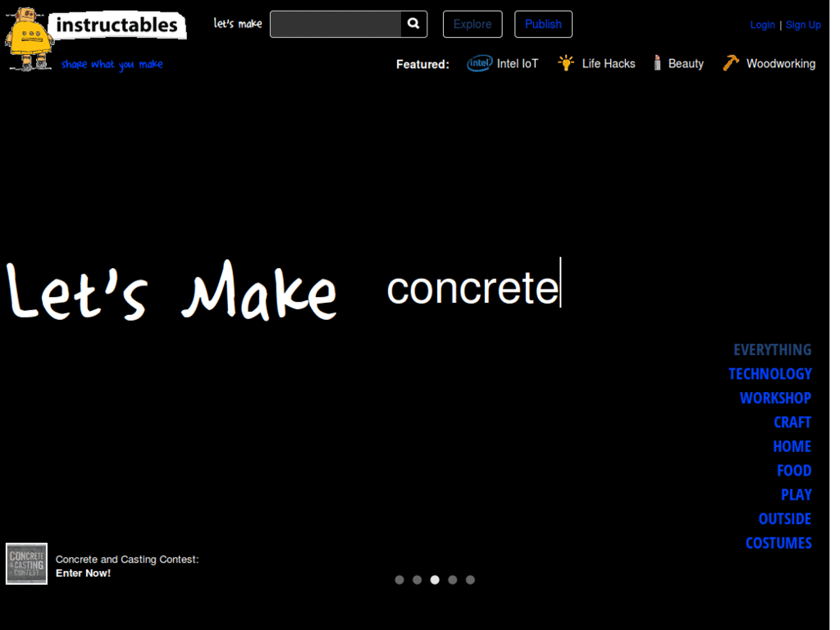Switch to the WORKSHOP category
The width and height of the screenshot is (840, 630).
point(775,398)
